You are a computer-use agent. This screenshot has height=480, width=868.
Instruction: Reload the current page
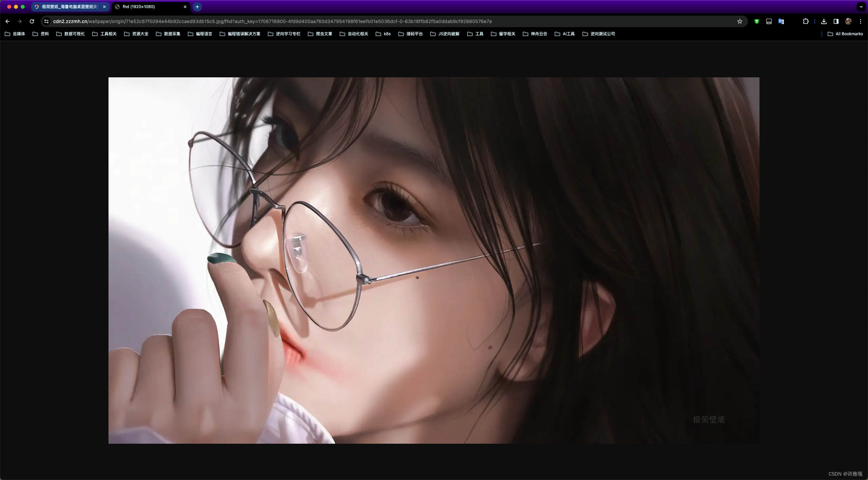click(x=32, y=21)
